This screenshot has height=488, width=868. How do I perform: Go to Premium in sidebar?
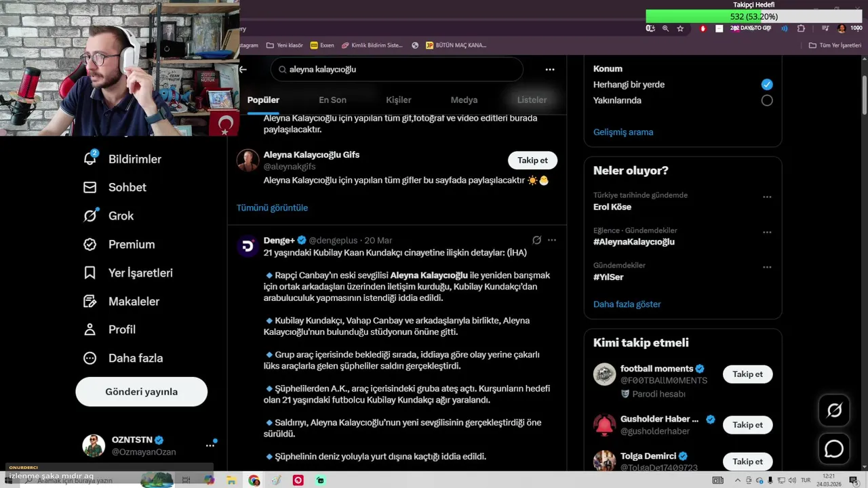tap(119, 245)
